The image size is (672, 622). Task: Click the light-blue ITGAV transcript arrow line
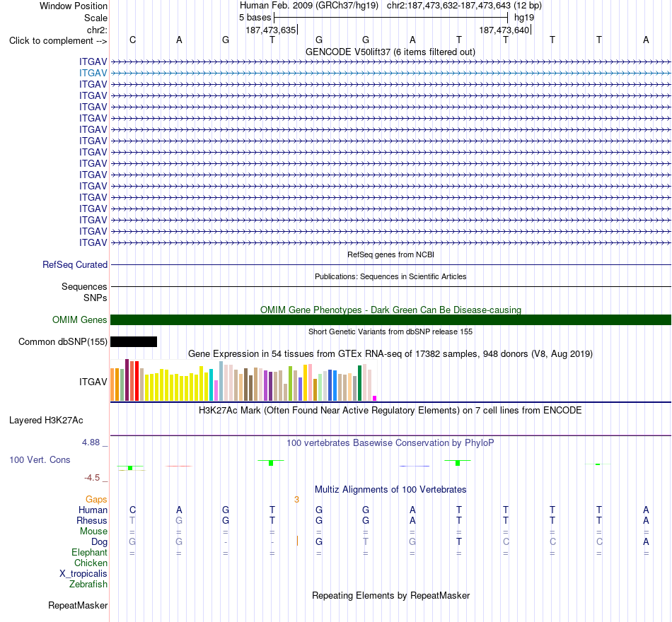tap(390, 74)
